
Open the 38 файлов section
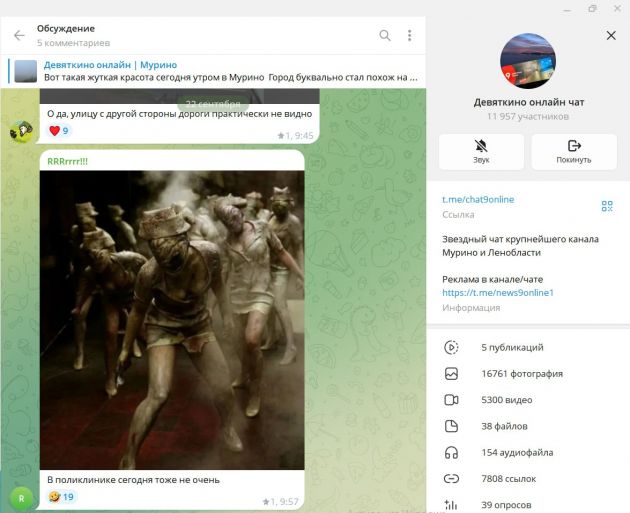[x=528, y=426]
